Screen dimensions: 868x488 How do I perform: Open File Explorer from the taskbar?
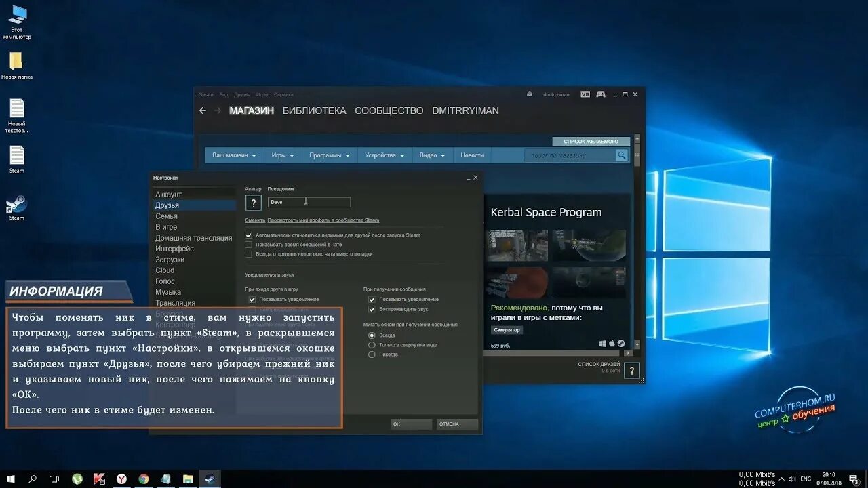(x=188, y=479)
